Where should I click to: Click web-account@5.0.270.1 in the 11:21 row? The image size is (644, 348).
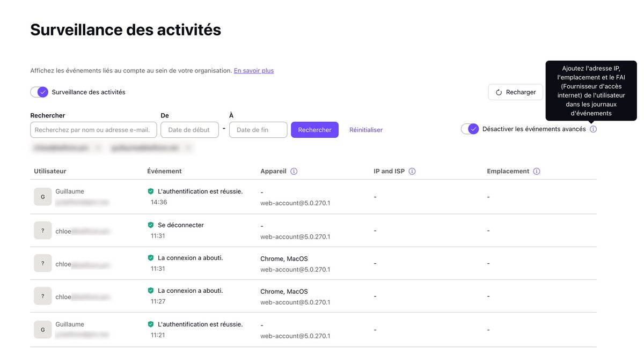coord(295,336)
